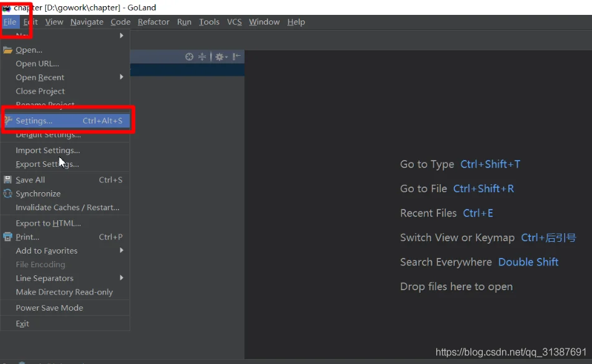The height and width of the screenshot is (364, 592).
Task: Click the hide project panel icon
Action: coord(236,56)
